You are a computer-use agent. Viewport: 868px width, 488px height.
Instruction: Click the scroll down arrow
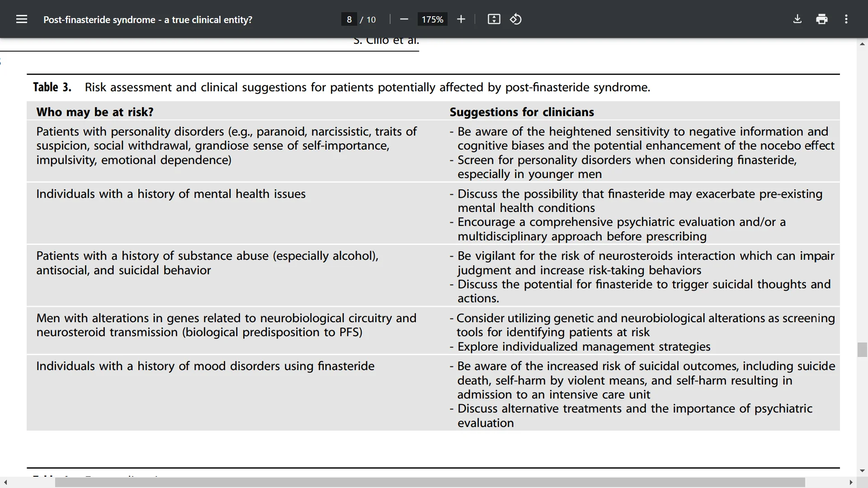(x=862, y=471)
